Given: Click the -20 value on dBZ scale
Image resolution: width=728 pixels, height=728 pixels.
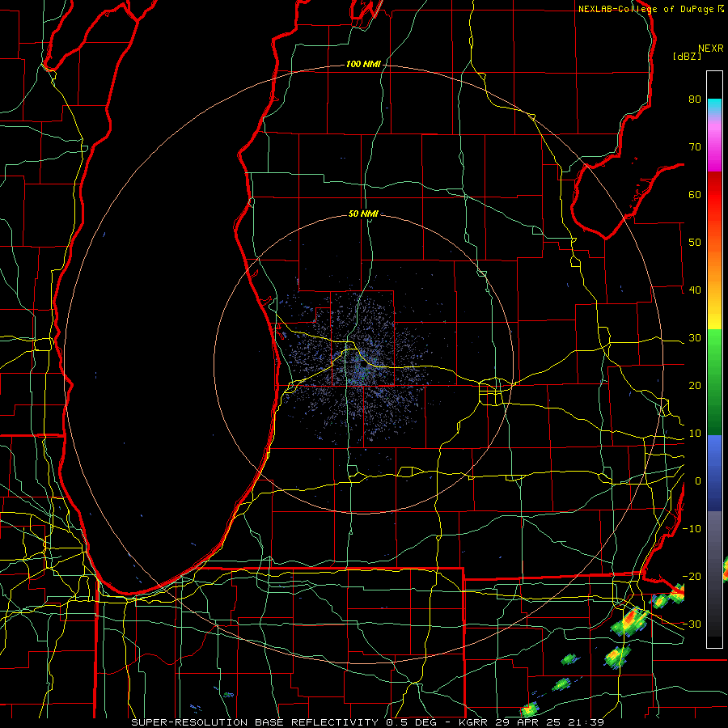Looking at the screenshot, I should coord(692,577).
